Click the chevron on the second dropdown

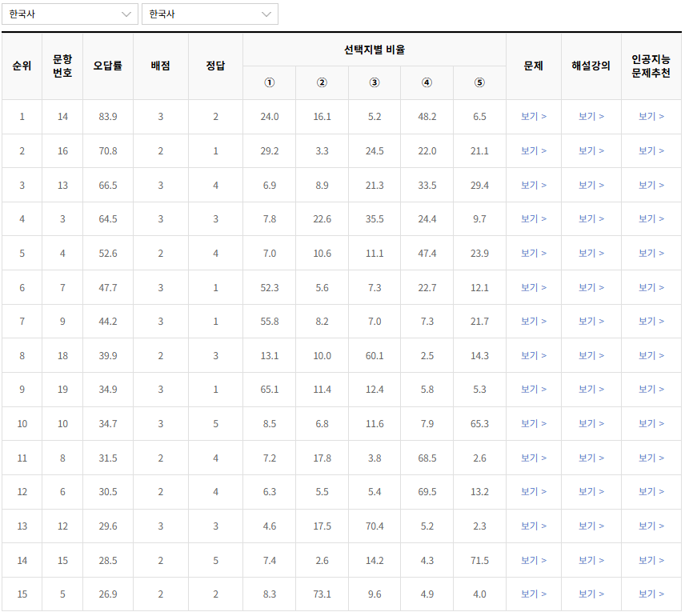pyautogui.click(x=266, y=14)
